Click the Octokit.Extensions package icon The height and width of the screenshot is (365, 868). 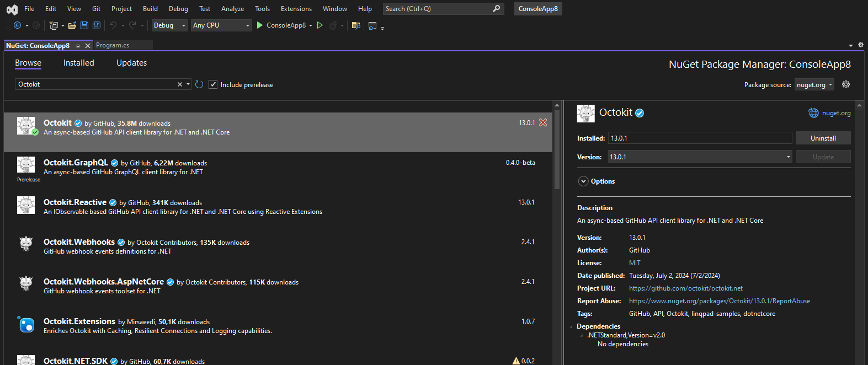[x=26, y=325]
